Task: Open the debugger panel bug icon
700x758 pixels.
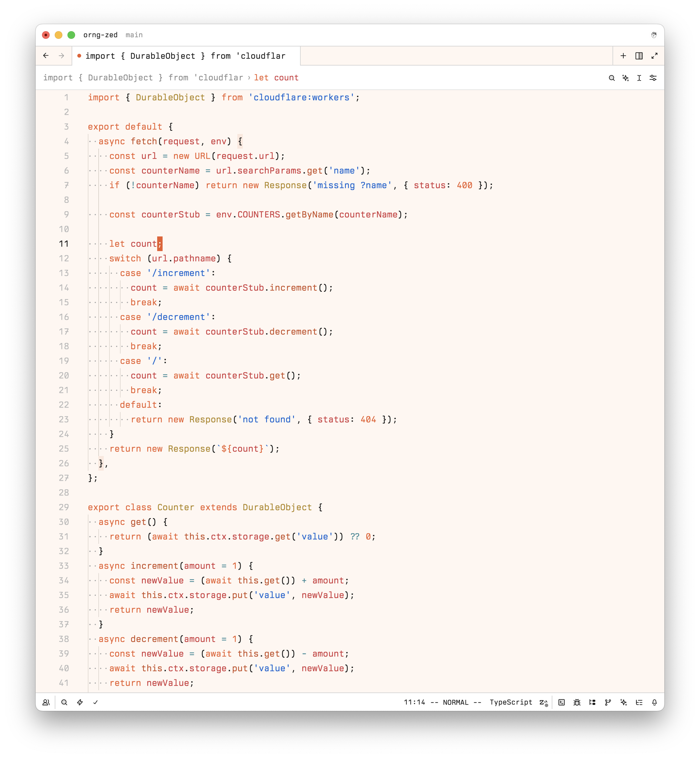Action: click(577, 702)
